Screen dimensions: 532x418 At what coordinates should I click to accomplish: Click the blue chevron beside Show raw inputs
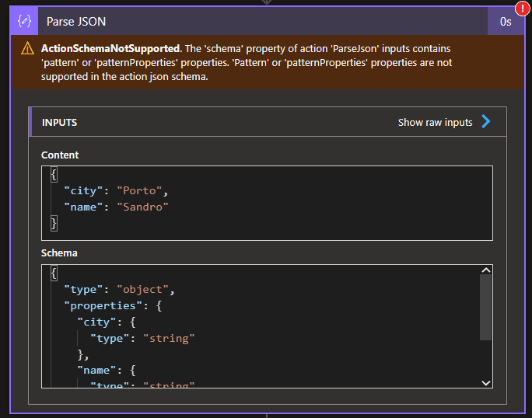pos(486,122)
